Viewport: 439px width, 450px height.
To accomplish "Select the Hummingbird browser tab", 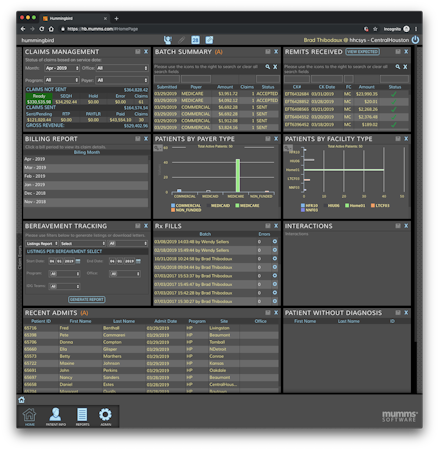I will point(75,18).
